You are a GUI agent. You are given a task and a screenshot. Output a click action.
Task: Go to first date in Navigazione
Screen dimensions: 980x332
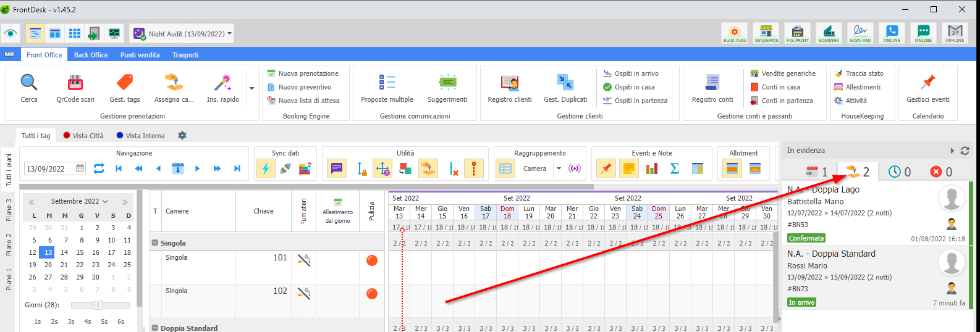(119, 168)
